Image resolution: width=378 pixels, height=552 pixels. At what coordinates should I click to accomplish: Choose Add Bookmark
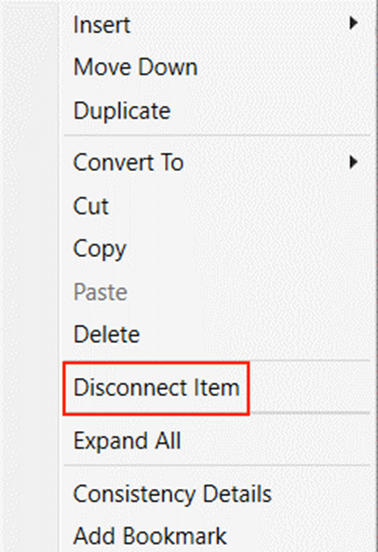tap(150, 536)
